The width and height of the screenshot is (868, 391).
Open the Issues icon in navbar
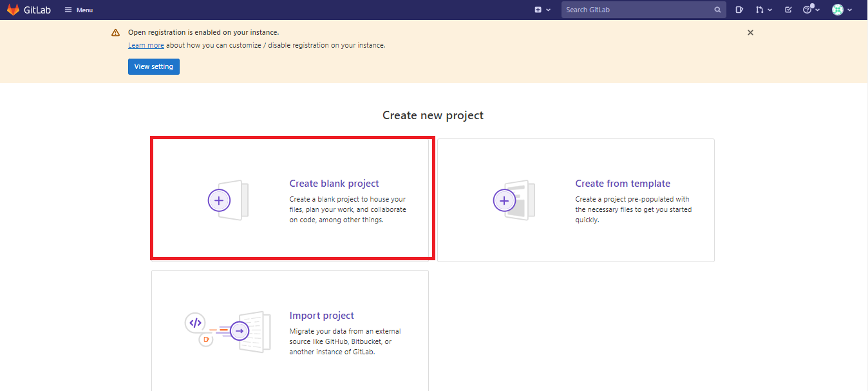pos(740,10)
